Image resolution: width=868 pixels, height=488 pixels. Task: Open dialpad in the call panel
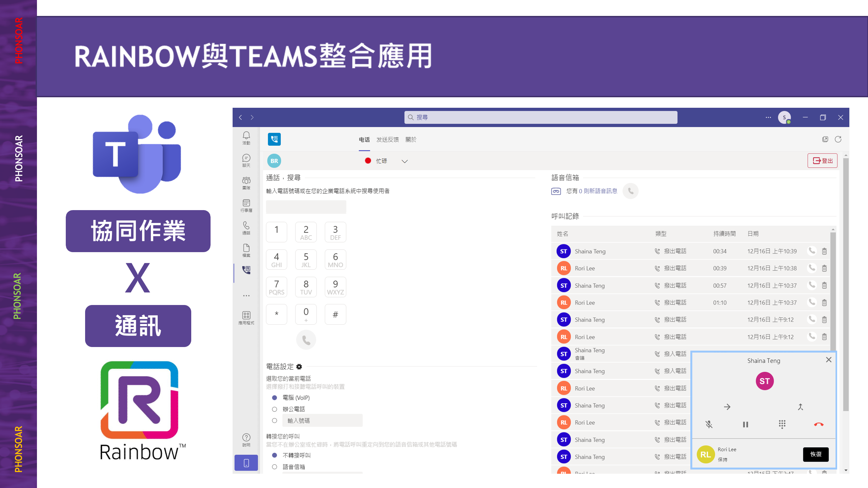(782, 424)
